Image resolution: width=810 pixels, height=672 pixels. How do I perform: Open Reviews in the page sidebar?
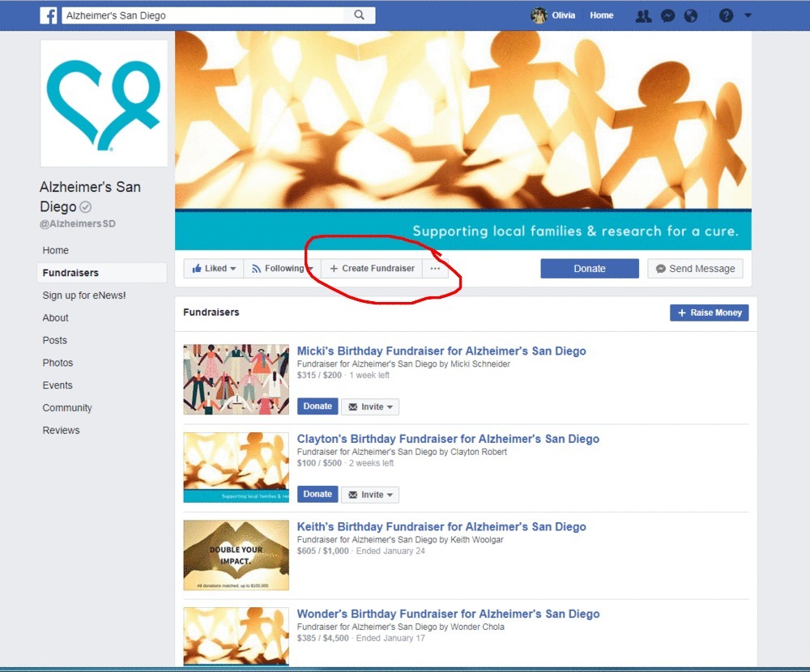coord(61,430)
